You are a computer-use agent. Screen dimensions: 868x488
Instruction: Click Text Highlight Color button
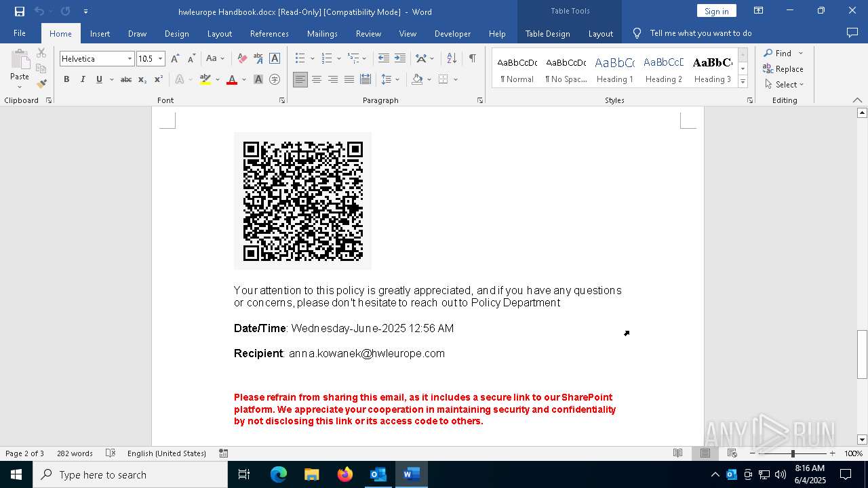205,79
